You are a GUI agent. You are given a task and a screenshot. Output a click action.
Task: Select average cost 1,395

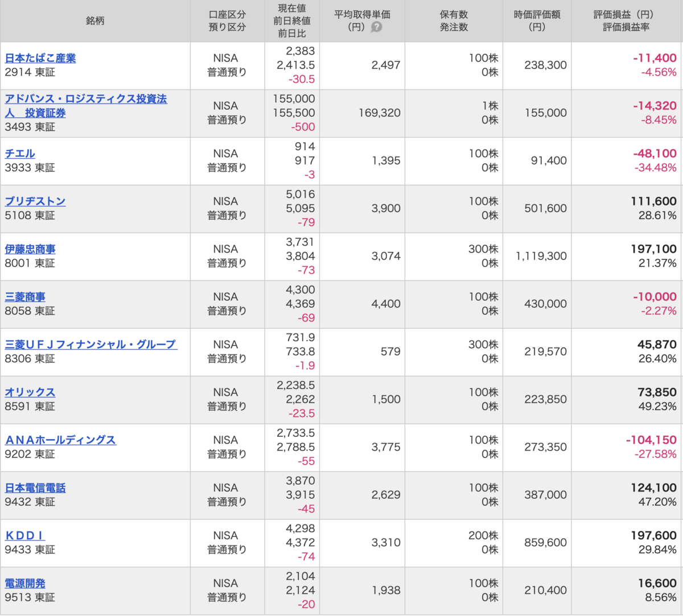click(386, 160)
